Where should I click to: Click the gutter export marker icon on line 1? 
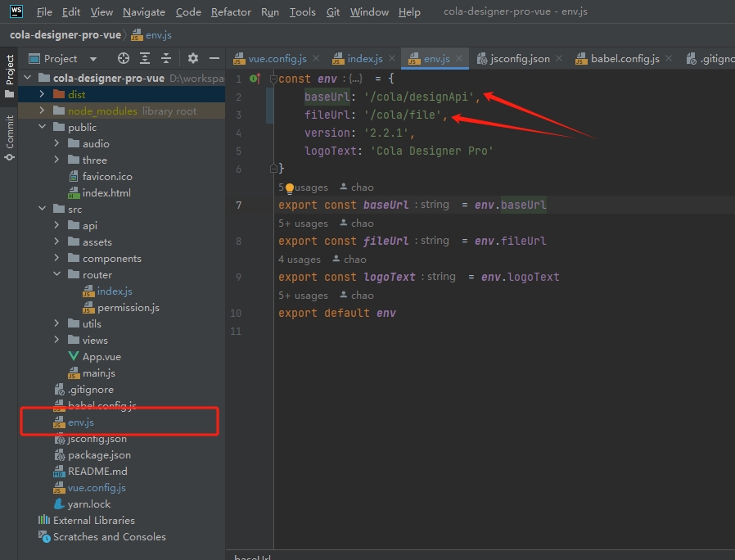pyautogui.click(x=254, y=79)
